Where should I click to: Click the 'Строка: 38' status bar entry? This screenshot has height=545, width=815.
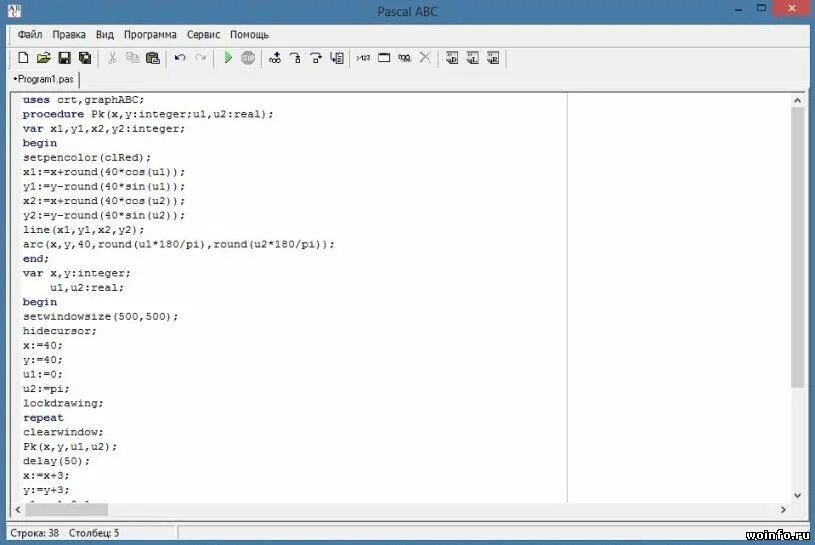coord(34,533)
